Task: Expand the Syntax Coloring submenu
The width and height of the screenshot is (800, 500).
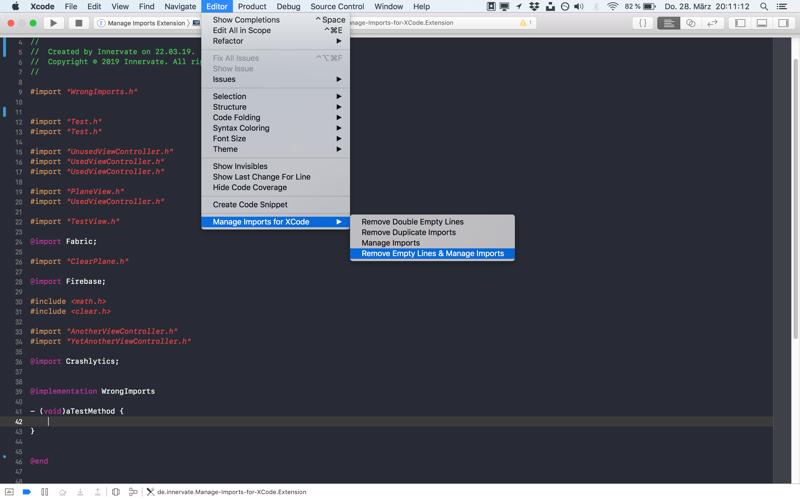Action: tap(276, 128)
